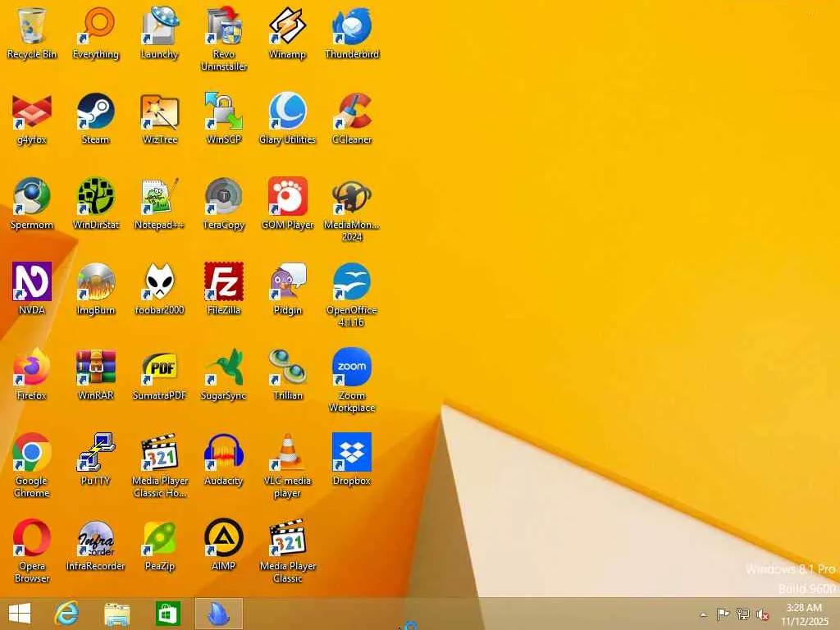
Task: Select Media Player Classic Ho... icon
Action: click(x=160, y=466)
